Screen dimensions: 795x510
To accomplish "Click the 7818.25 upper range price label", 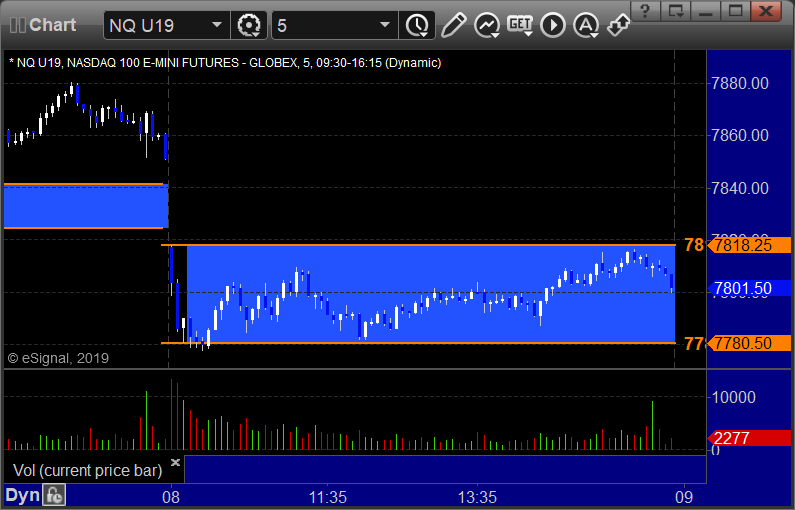I will click(749, 245).
